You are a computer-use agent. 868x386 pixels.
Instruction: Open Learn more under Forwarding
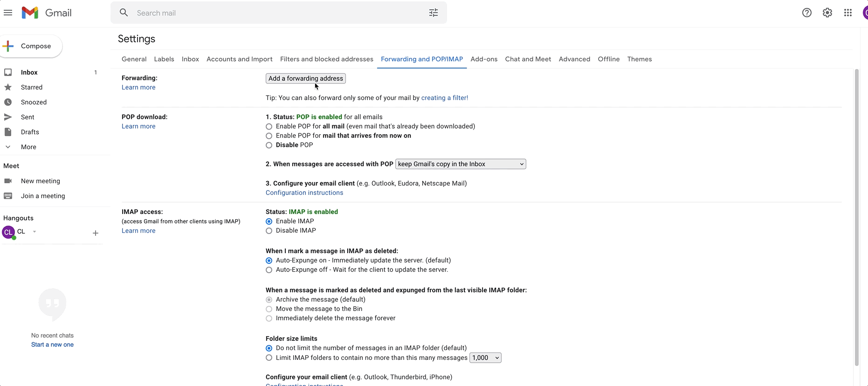138,88
